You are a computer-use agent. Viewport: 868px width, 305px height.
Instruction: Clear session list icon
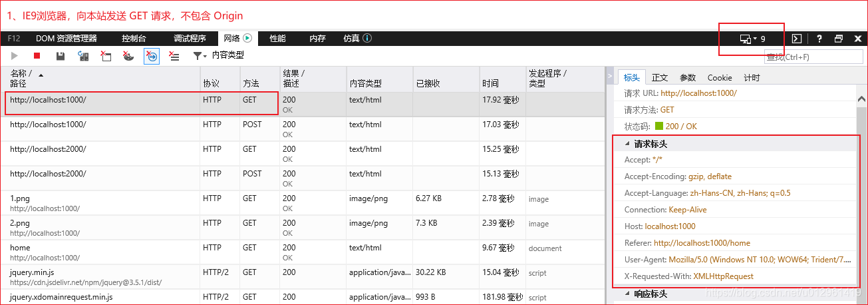tap(174, 57)
